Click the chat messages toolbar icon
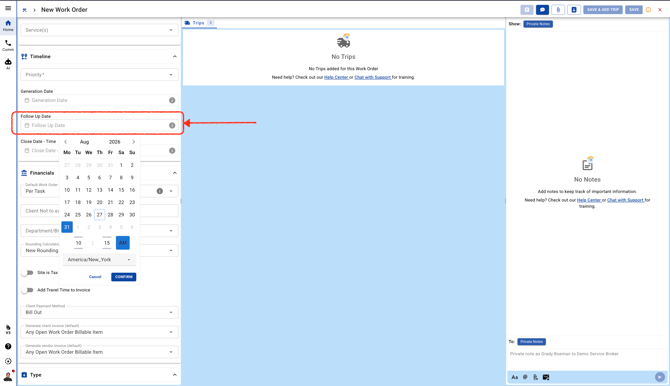The width and height of the screenshot is (670, 386). (542, 9)
